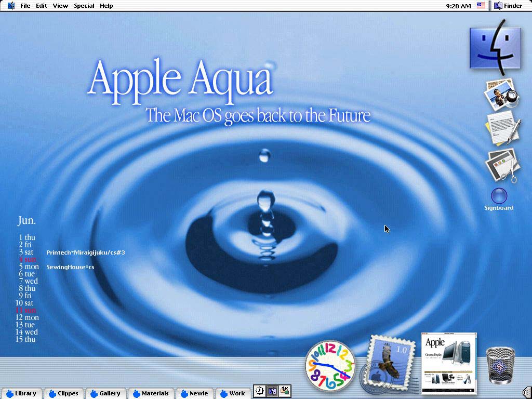Open the Help menu
532x399 pixels.
click(x=106, y=6)
